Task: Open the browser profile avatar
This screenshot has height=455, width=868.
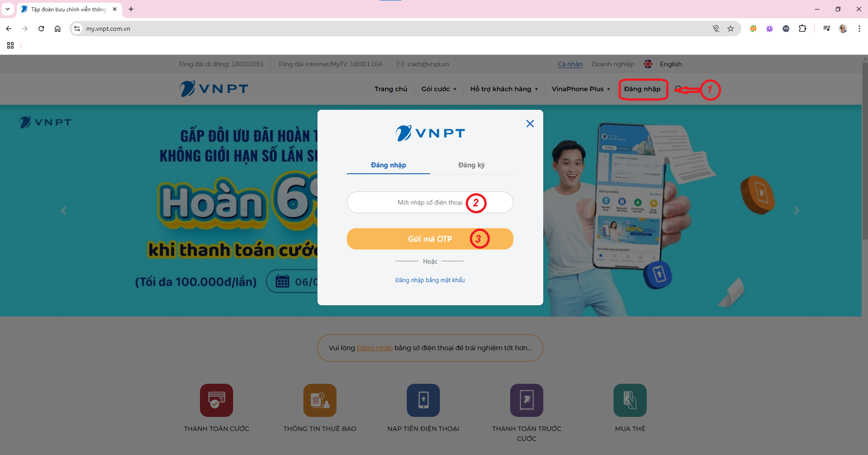Action: point(843,29)
